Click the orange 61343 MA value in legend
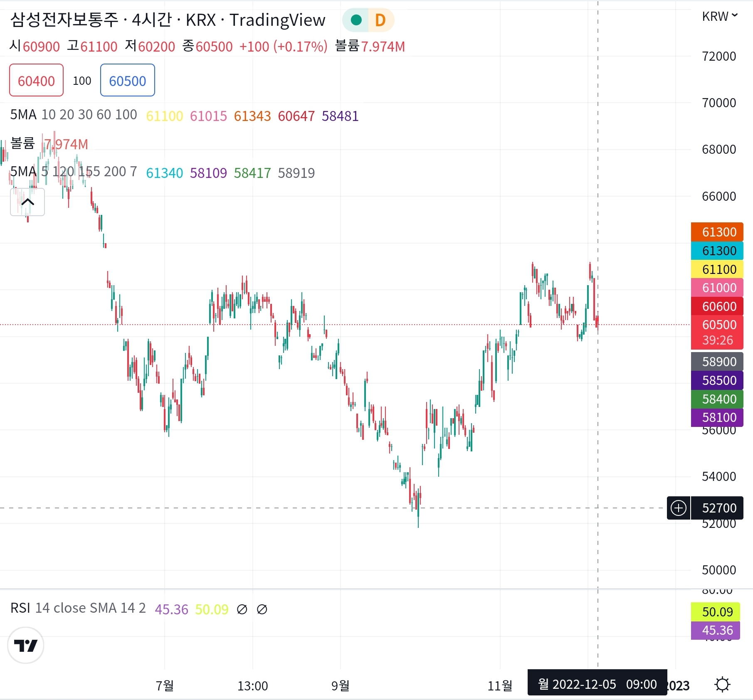753x700 pixels. (x=252, y=116)
